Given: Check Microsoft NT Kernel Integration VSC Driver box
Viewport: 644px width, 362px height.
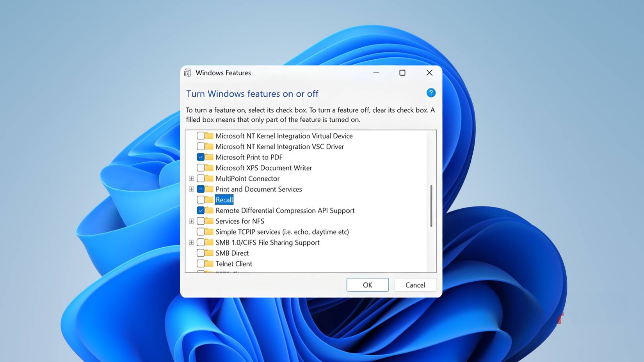Looking at the screenshot, I should [201, 147].
